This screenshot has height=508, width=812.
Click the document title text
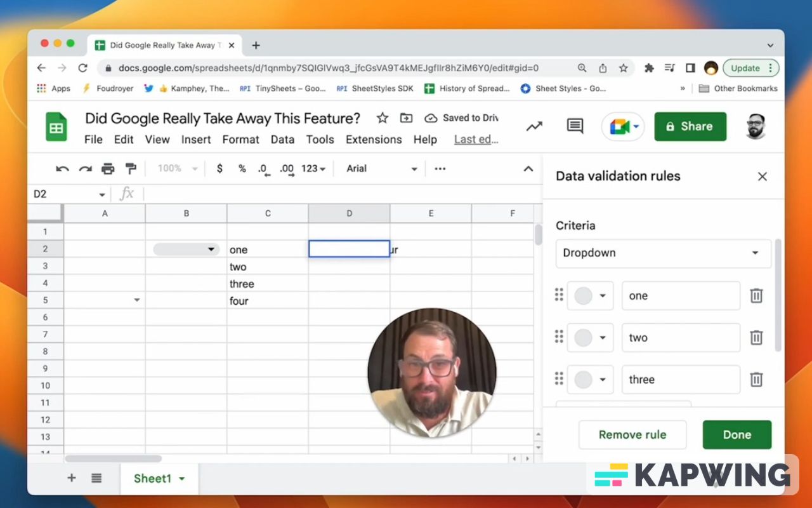coord(223,118)
